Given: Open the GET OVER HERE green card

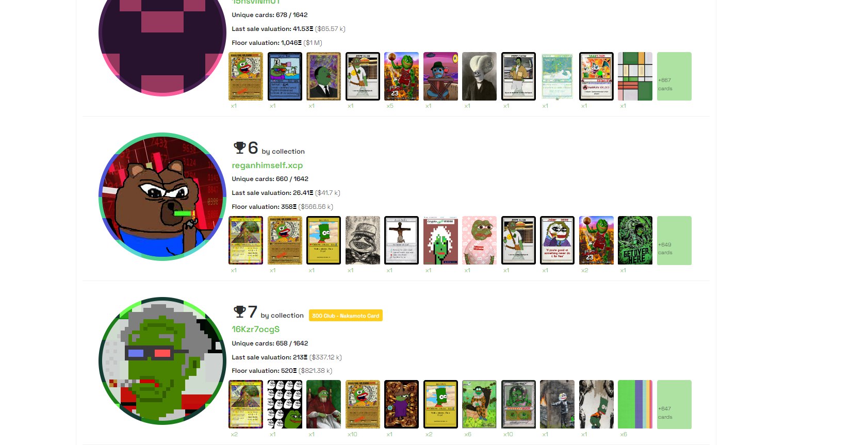Looking at the screenshot, I should point(635,240).
